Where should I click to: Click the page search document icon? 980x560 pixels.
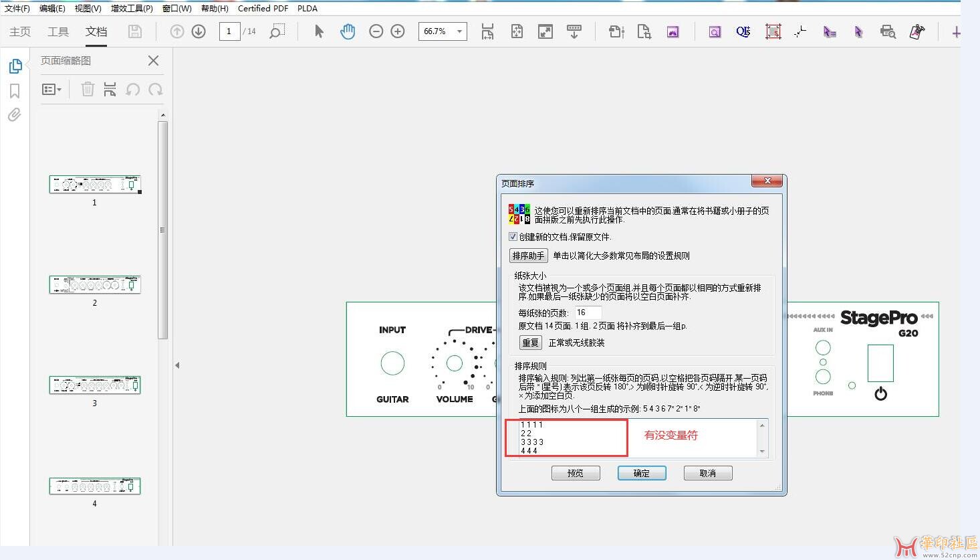[x=644, y=31]
